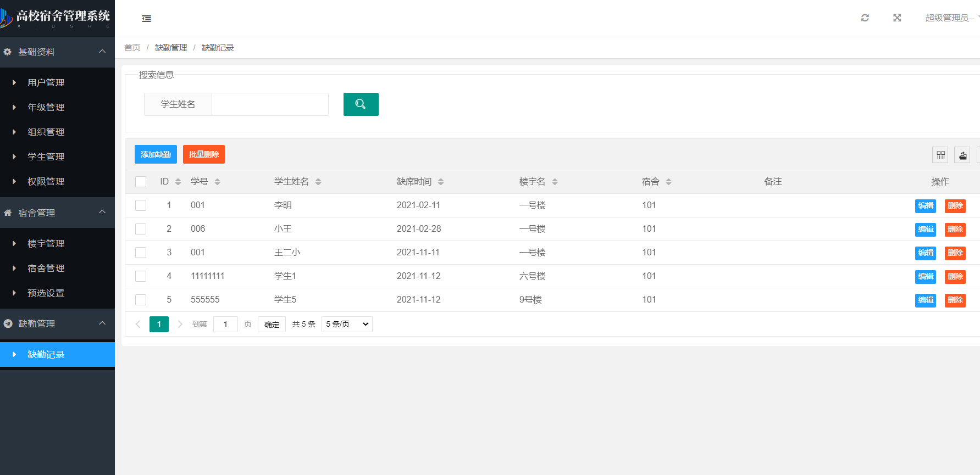Open the column filter grid icon
The width and height of the screenshot is (980, 475).
click(940, 155)
